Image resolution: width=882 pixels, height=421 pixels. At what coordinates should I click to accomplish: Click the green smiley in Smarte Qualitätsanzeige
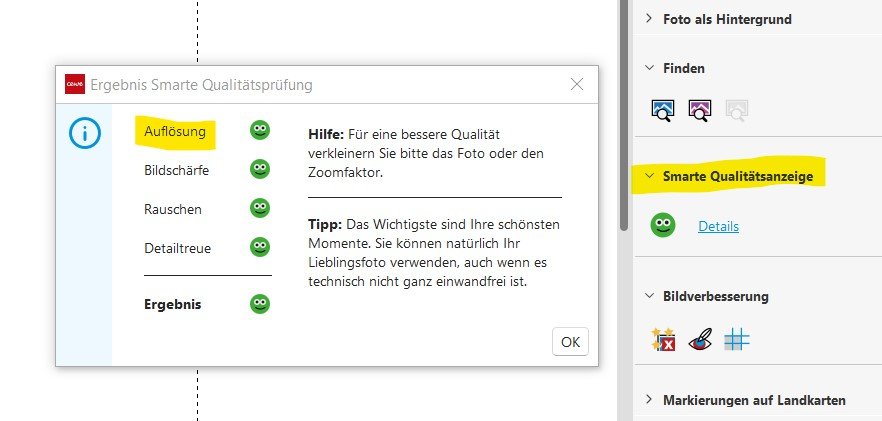pos(662,226)
